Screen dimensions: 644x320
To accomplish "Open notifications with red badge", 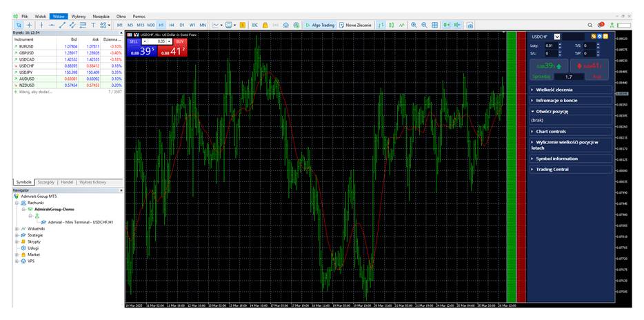I will pos(601,25).
